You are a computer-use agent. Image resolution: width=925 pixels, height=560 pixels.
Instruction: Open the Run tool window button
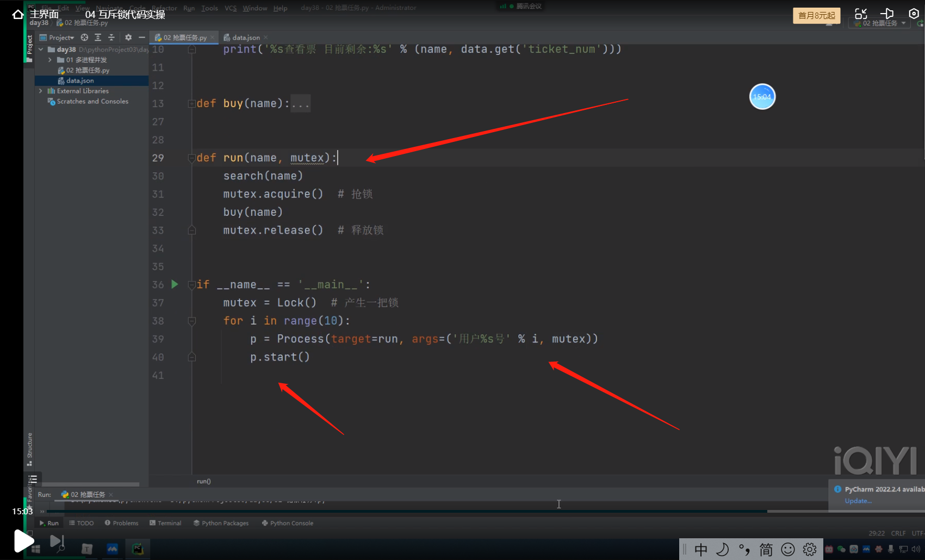(x=49, y=523)
